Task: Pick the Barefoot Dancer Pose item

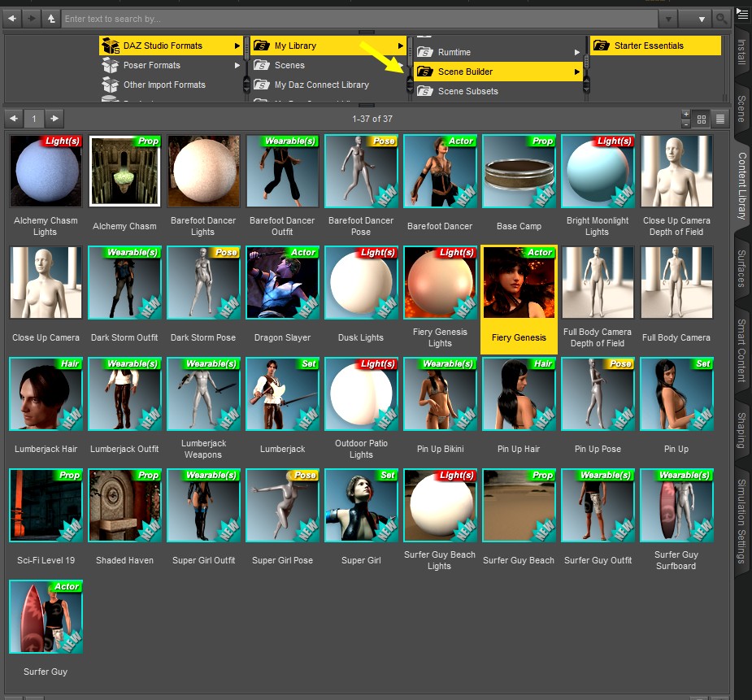Action: (x=361, y=172)
